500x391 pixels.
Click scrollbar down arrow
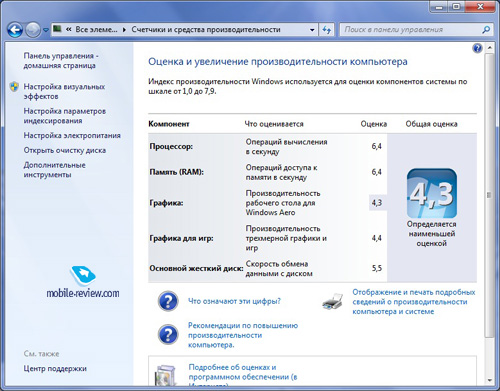pos(489,380)
